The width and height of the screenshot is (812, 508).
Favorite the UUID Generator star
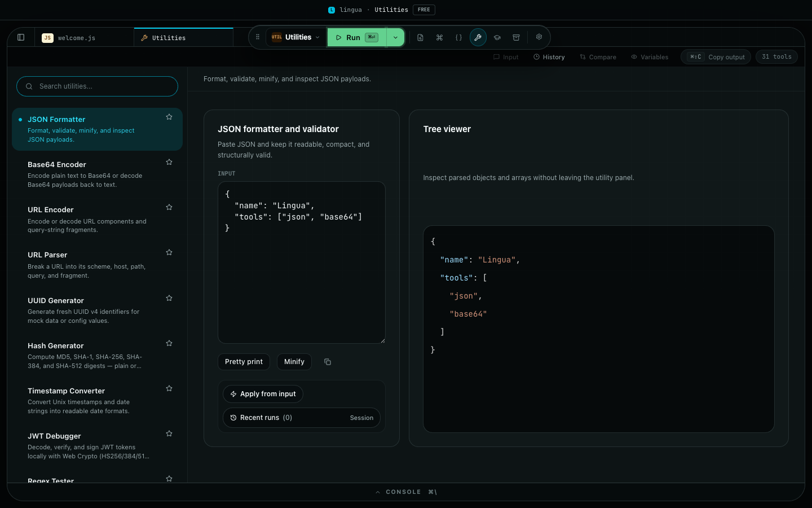169,298
